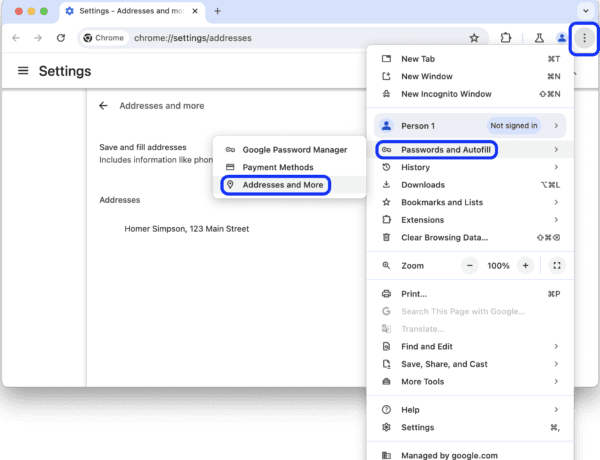
Task: Click the key icon for Password Manager
Action: (x=230, y=150)
